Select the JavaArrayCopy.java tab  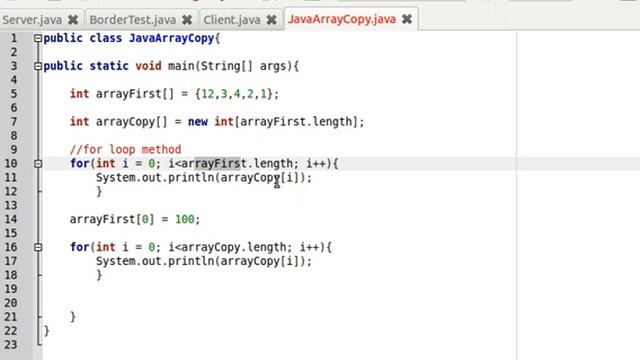(x=342, y=19)
